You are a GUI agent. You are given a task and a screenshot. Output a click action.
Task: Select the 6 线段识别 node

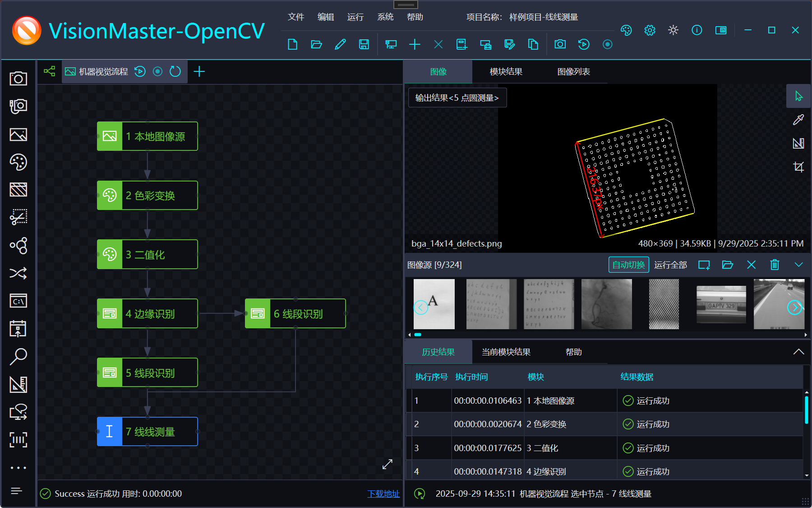(x=295, y=314)
